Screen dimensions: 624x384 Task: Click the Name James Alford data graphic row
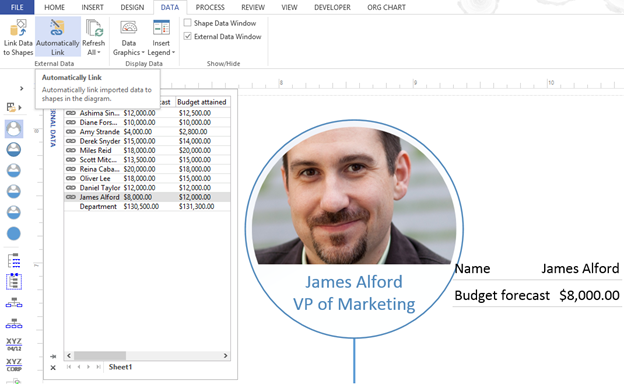pos(537,269)
